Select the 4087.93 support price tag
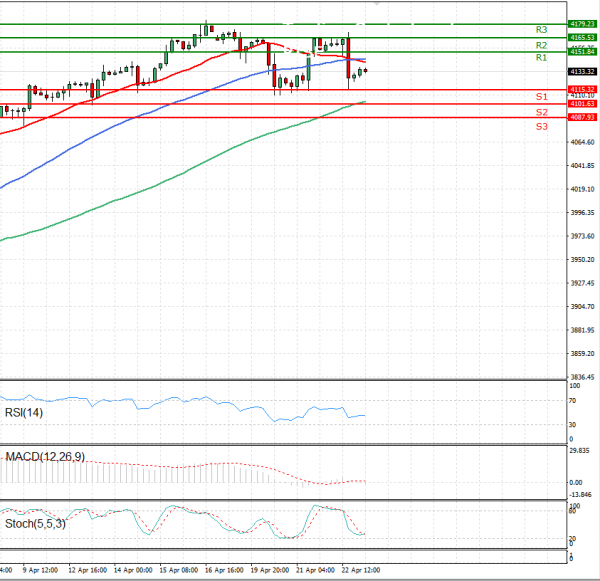The height and width of the screenshot is (581, 600). tap(582, 117)
